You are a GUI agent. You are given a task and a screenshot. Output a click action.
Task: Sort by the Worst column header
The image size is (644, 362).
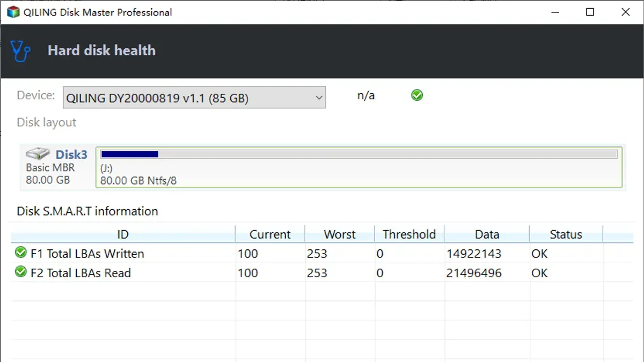click(x=340, y=234)
